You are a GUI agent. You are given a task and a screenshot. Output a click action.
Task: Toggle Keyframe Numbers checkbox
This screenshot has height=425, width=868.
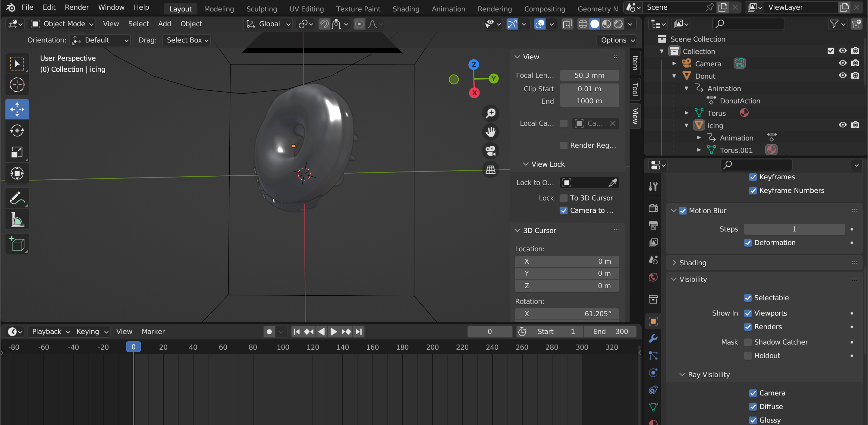(x=753, y=190)
